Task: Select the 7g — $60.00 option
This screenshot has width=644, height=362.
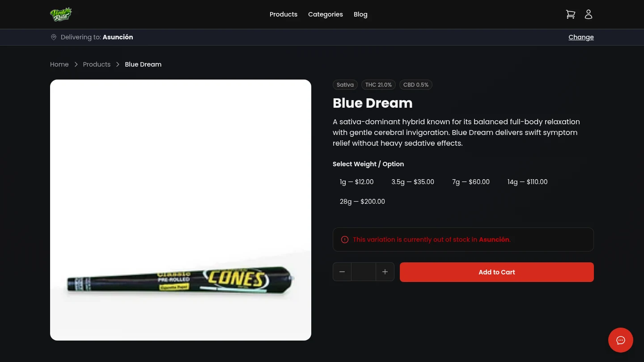Action: click(470, 182)
